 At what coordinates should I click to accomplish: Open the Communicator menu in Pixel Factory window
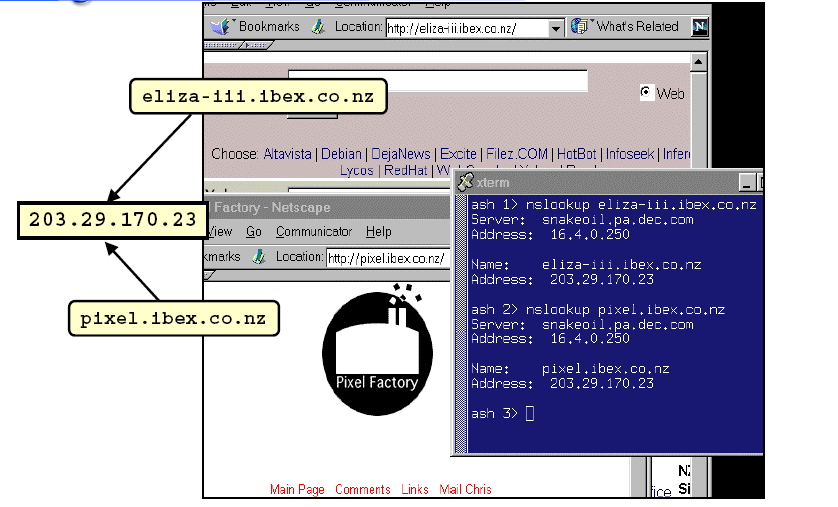(314, 231)
